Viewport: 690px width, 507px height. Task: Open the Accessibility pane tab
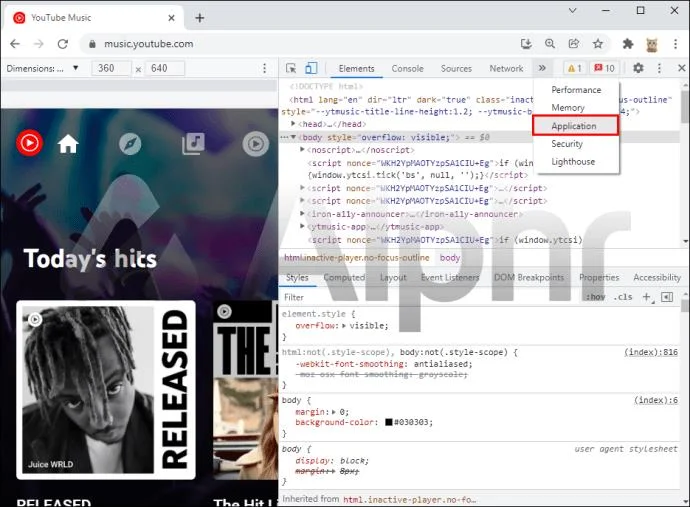pyautogui.click(x=657, y=278)
